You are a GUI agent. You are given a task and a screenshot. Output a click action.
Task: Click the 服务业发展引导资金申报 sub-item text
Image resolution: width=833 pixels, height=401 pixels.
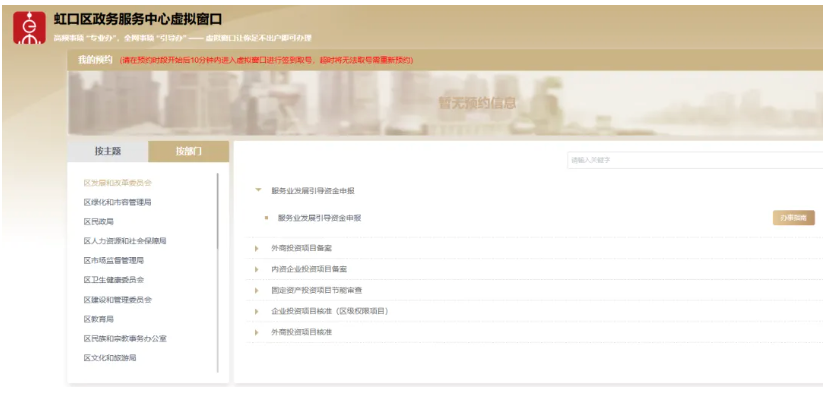pyautogui.click(x=319, y=218)
